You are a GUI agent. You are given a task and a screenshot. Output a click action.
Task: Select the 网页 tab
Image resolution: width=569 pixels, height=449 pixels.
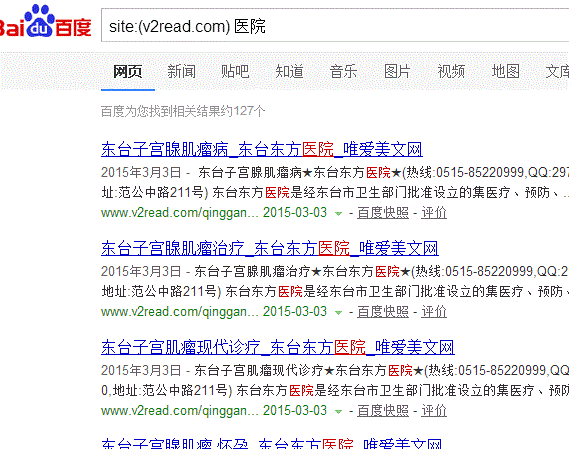coord(127,72)
